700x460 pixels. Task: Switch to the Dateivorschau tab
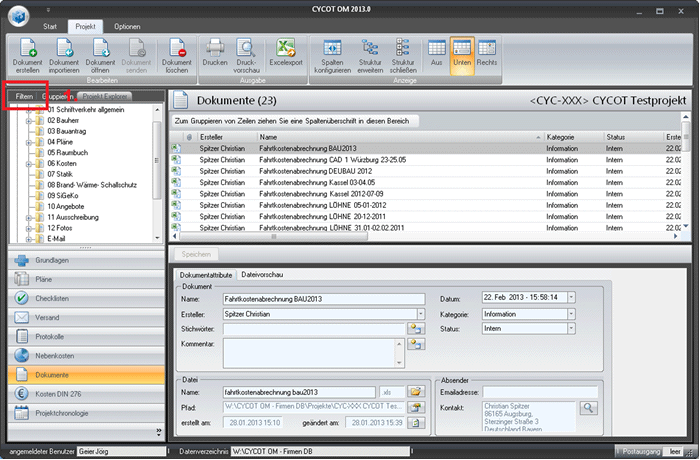(x=262, y=275)
